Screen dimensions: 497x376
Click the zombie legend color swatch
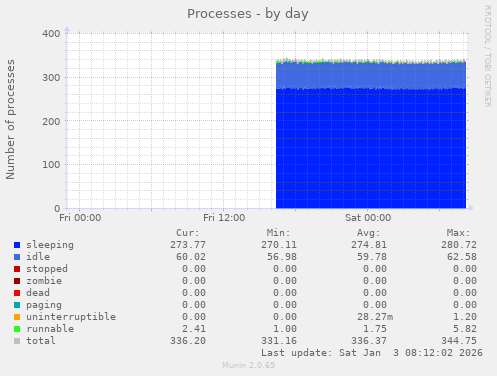pyautogui.click(x=17, y=281)
